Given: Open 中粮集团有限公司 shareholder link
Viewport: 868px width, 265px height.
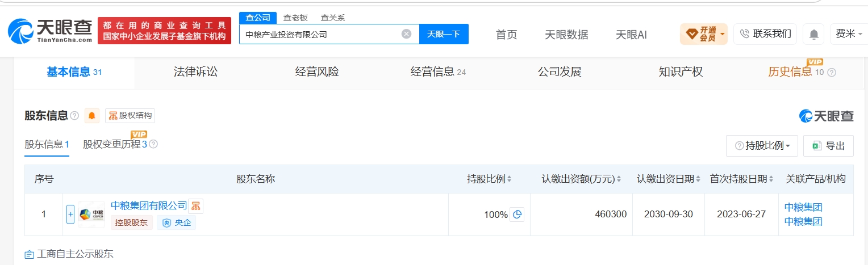Looking at the screenshot, I should 149,205.
